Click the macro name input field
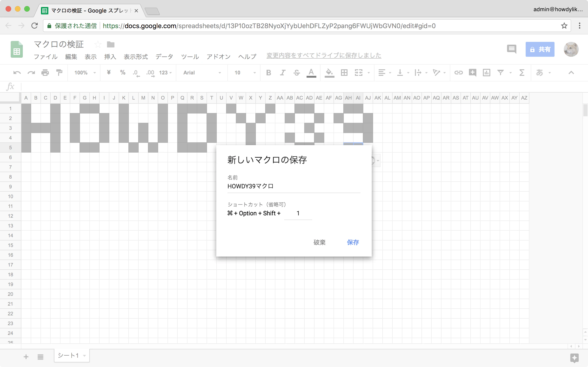This screenshot has height=367, width=588. pos(294,187)
